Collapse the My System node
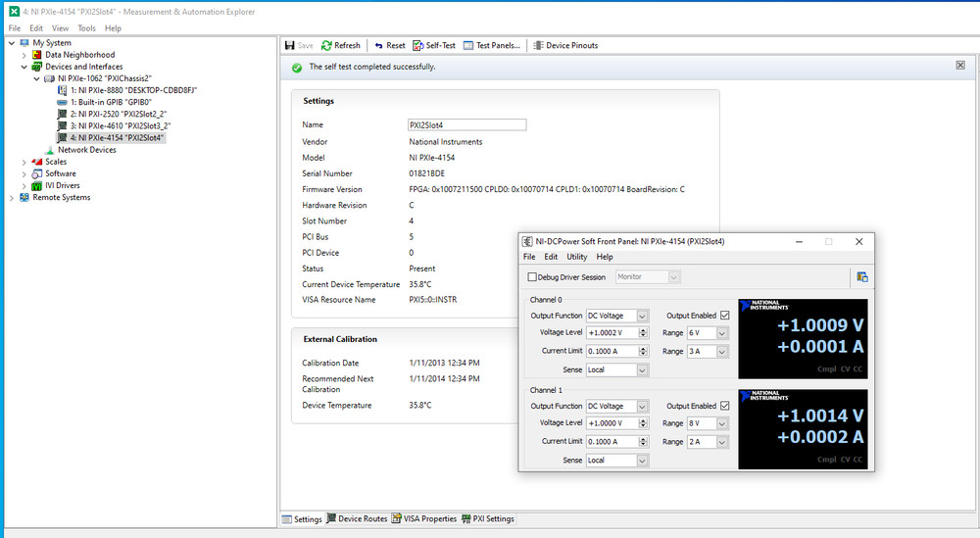The image size is (980, 538). (x=11, y=43)
